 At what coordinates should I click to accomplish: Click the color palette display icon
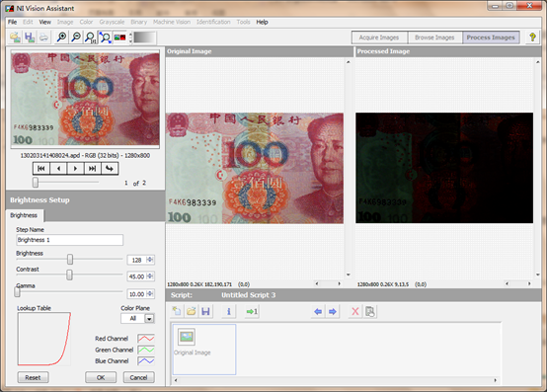119,38
